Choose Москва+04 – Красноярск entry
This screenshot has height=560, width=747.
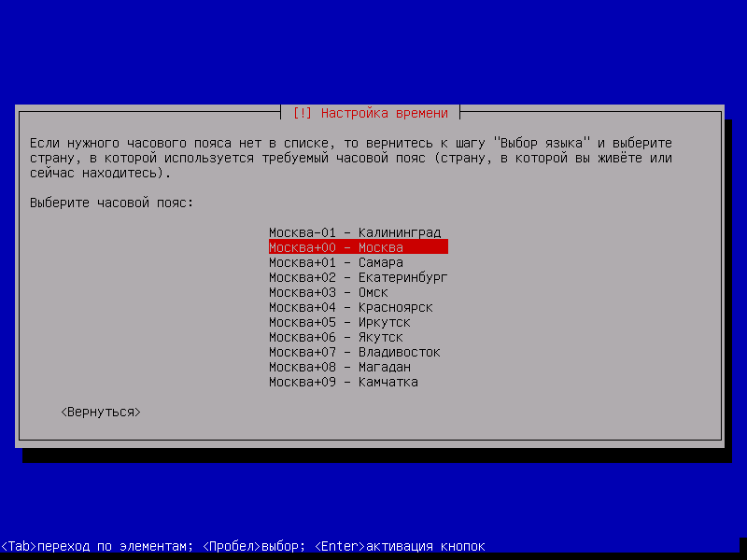coord(351,307)
